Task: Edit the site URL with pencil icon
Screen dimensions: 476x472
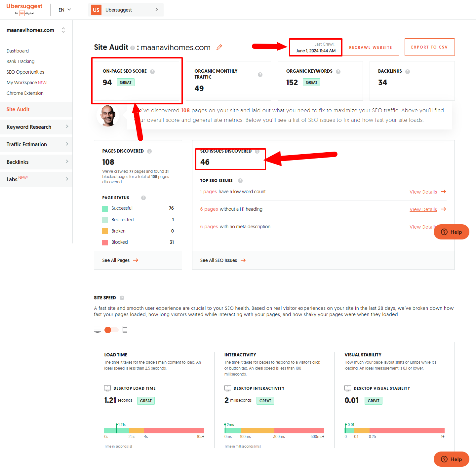Action: coord(219,47)
